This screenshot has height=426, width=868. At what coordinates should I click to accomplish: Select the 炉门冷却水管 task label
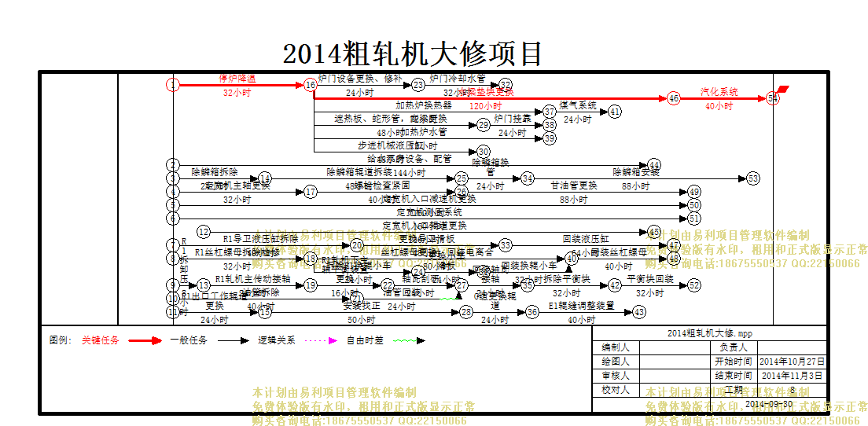(x=458, y=78)
